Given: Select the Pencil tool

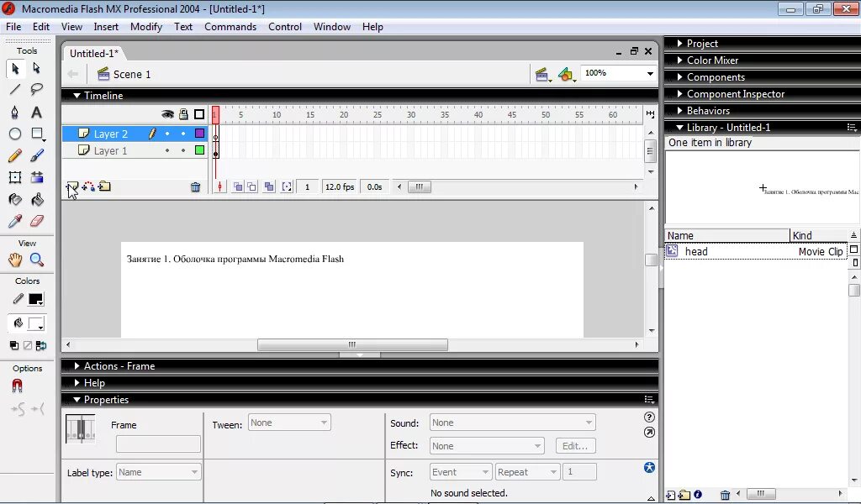Looking at the screenshot, I should pos(15,155).
